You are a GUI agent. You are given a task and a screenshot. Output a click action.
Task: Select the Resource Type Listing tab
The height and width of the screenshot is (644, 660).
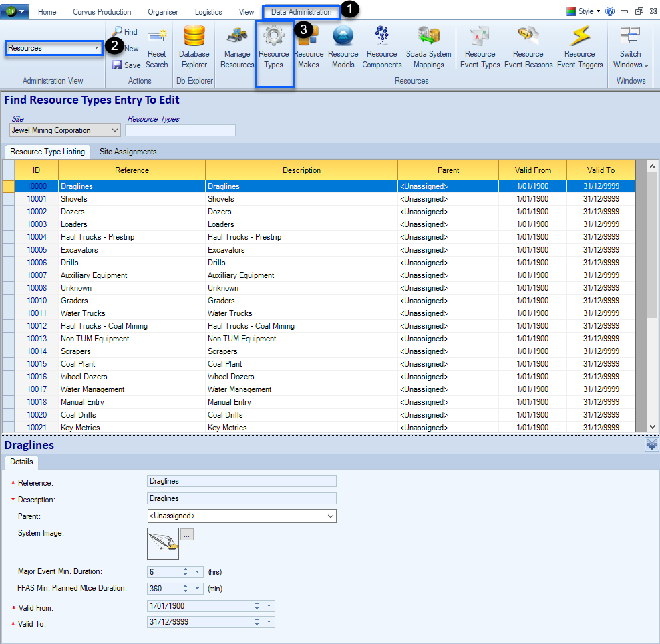(47, 152)
